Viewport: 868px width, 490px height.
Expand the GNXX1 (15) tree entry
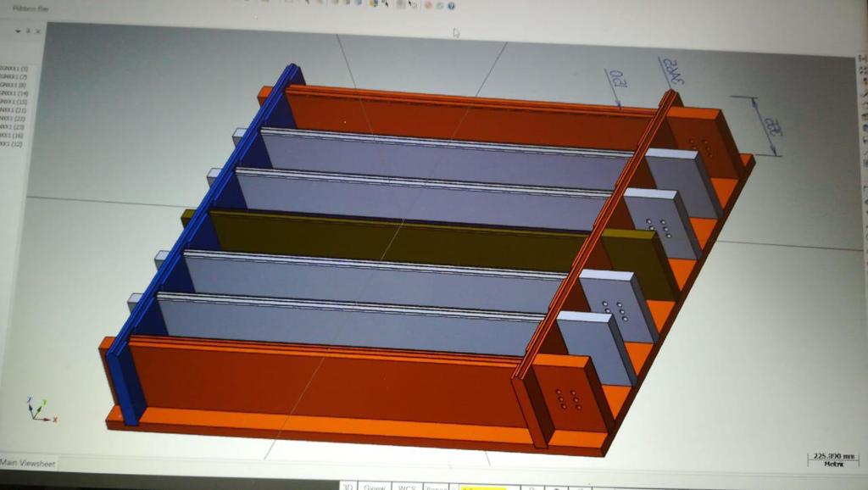pos(15,101)
